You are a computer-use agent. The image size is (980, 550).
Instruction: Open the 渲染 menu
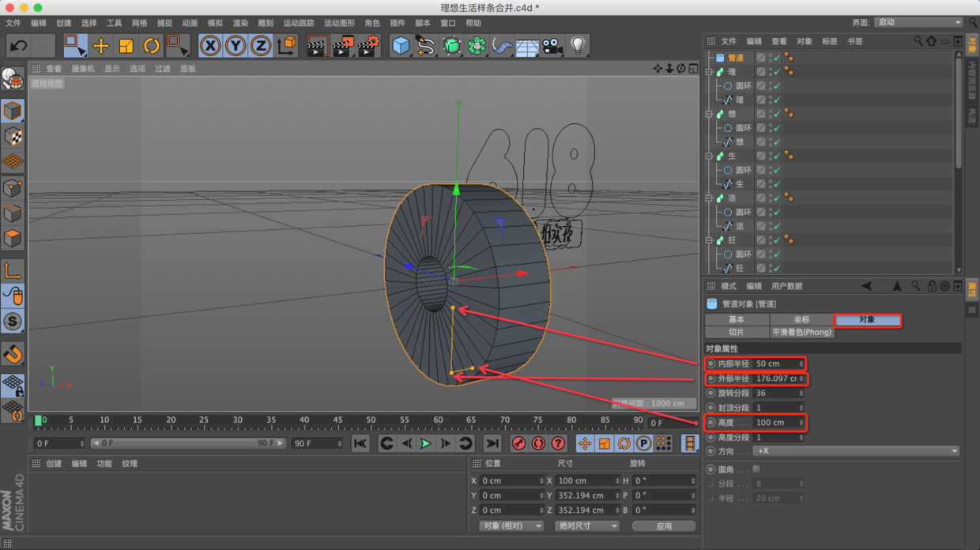pos(240,24)
